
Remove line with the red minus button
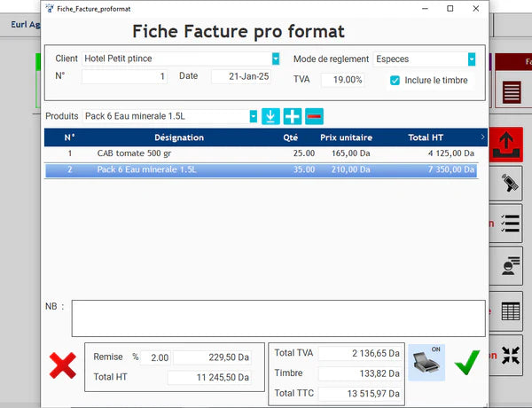(x=314, y=116)
